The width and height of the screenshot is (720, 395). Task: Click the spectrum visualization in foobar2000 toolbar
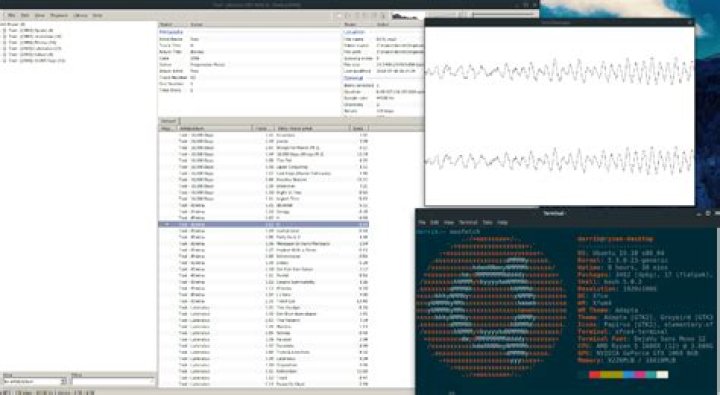[408, 16]
